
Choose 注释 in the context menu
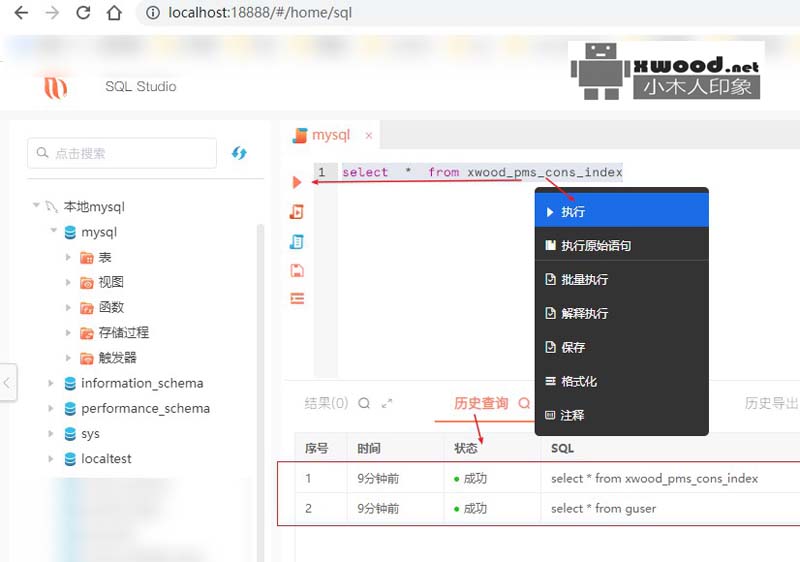pyautogui.click(x=621, y=415)
